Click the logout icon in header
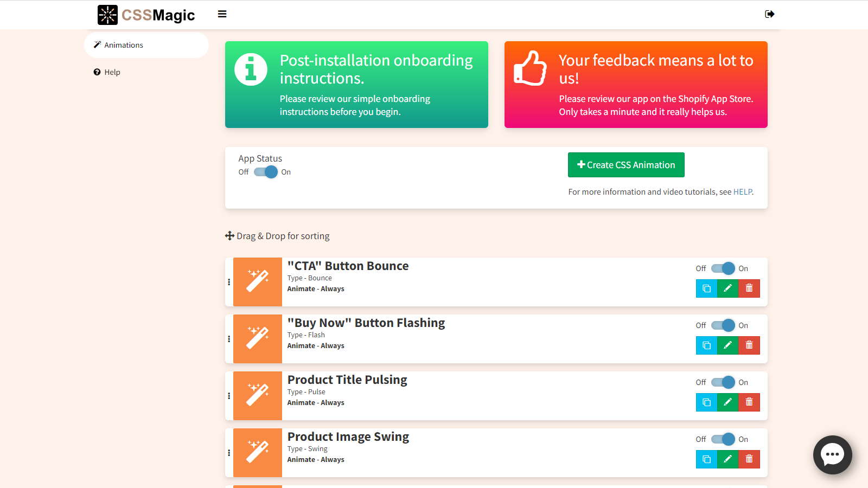The image size is (868, 488). (769, 14)
